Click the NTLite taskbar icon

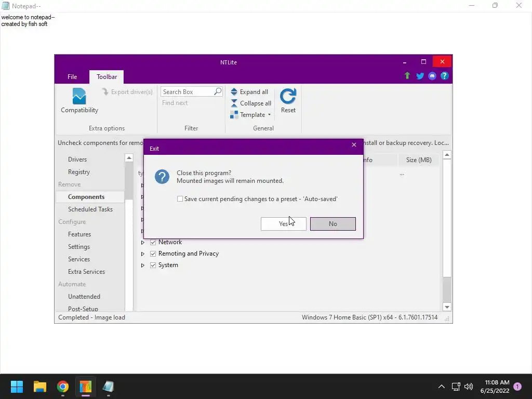(x=86, y=387)
